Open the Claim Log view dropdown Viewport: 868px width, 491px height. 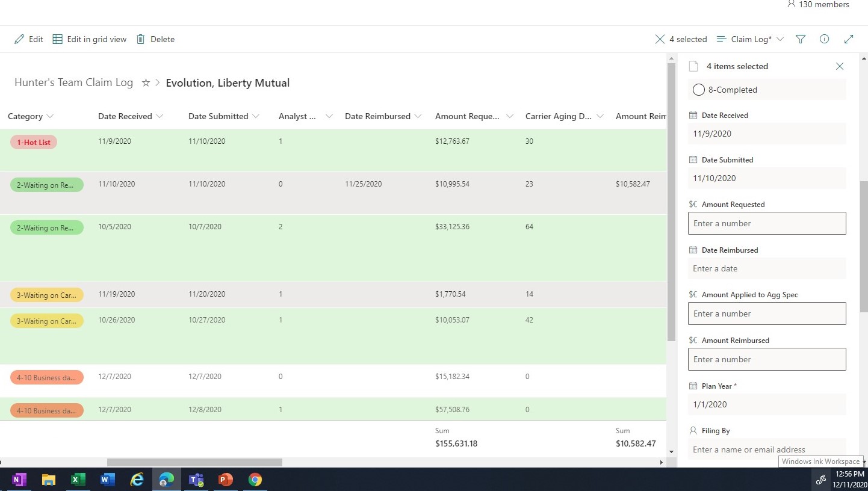(x=750, y=39)
